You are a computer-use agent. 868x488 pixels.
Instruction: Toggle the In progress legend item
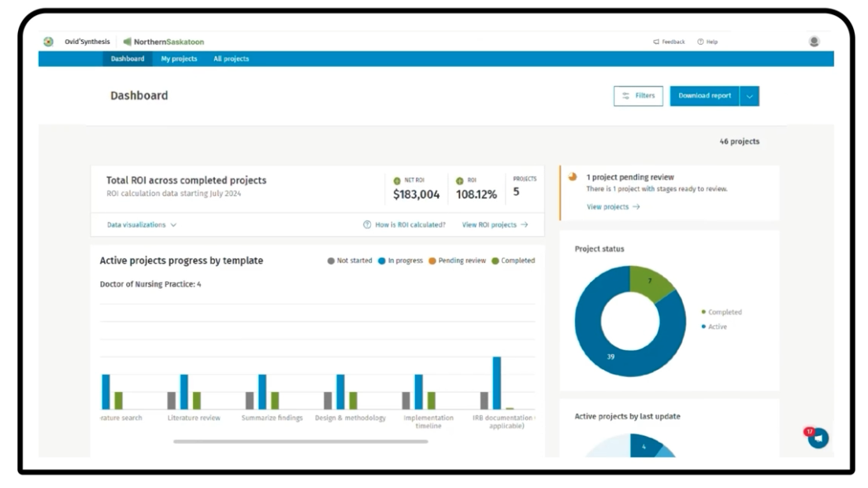point(400,261)
